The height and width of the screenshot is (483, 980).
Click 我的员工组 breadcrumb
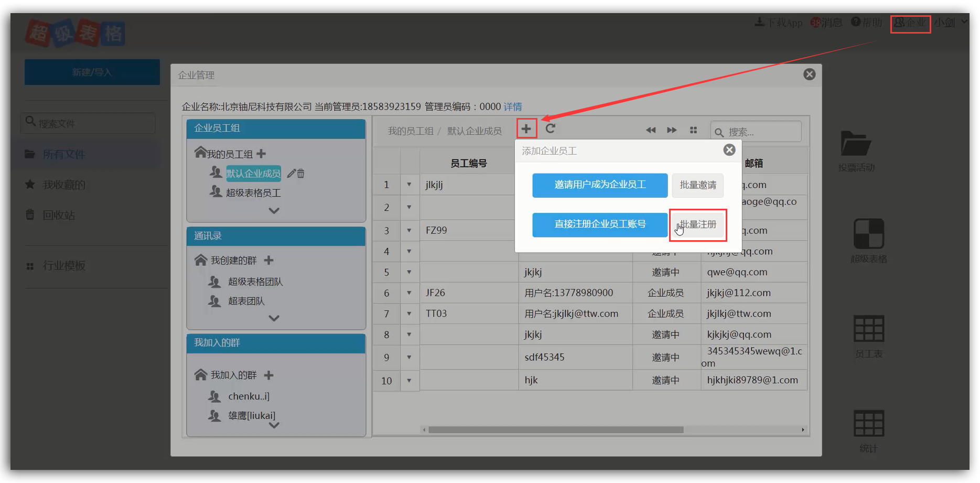pos(411,131)
